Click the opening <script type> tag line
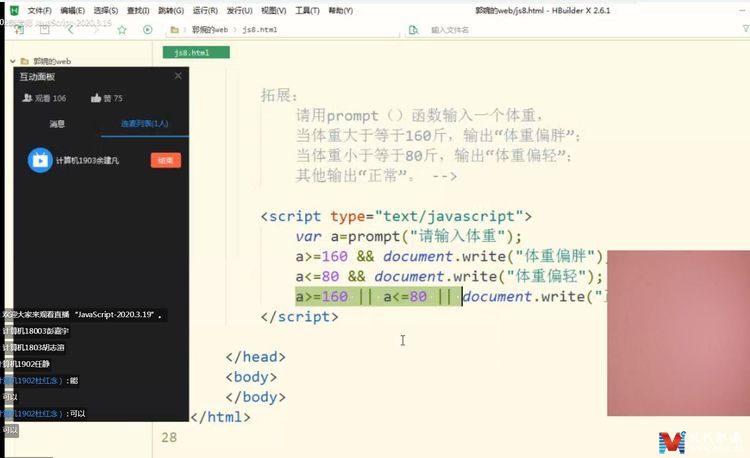 coord(396,216)
